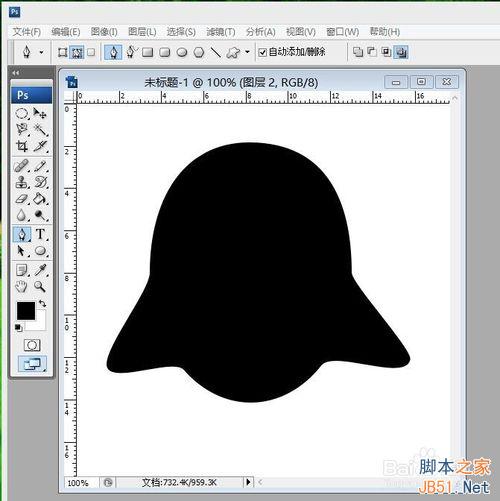
Task: Set path mode to Add to path area
Action: [x=358, y=52]
